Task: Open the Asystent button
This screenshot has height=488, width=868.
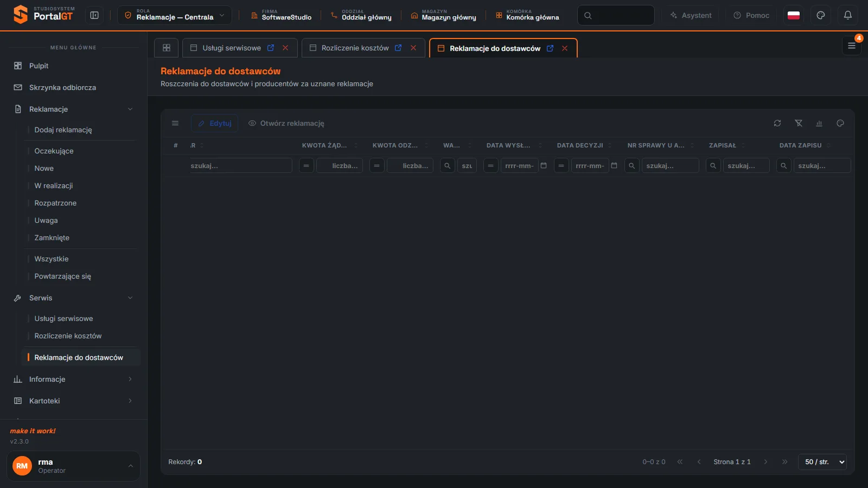Action: coord(691,15)
